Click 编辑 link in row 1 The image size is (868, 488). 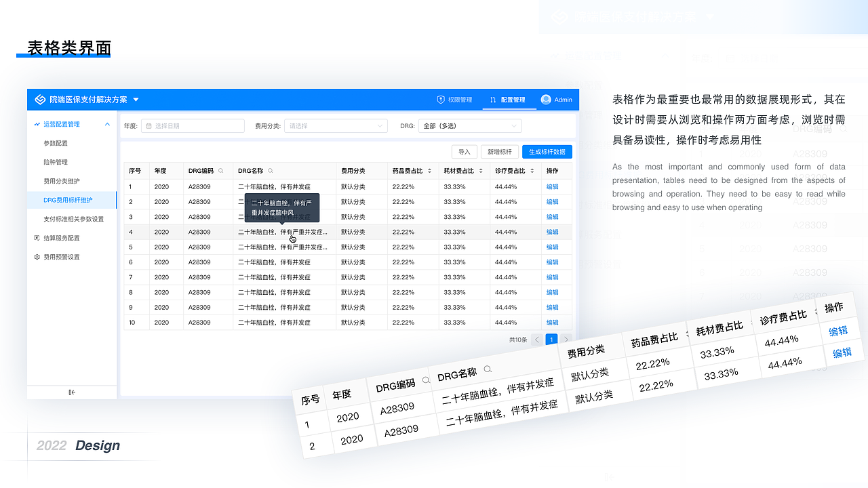coord(553,186)
